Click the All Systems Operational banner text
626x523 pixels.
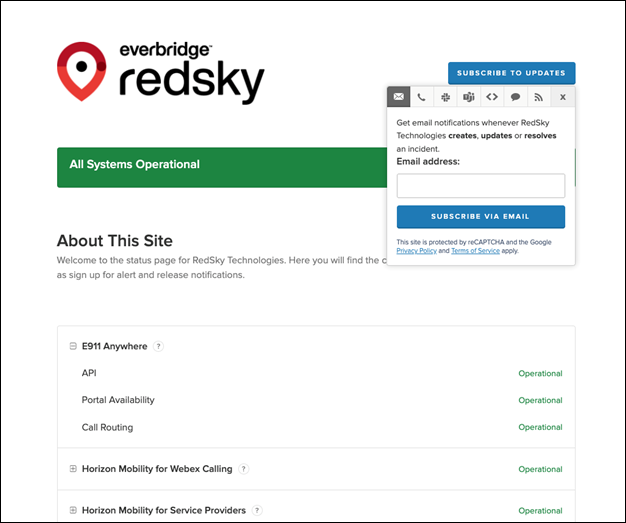[135, 164]
